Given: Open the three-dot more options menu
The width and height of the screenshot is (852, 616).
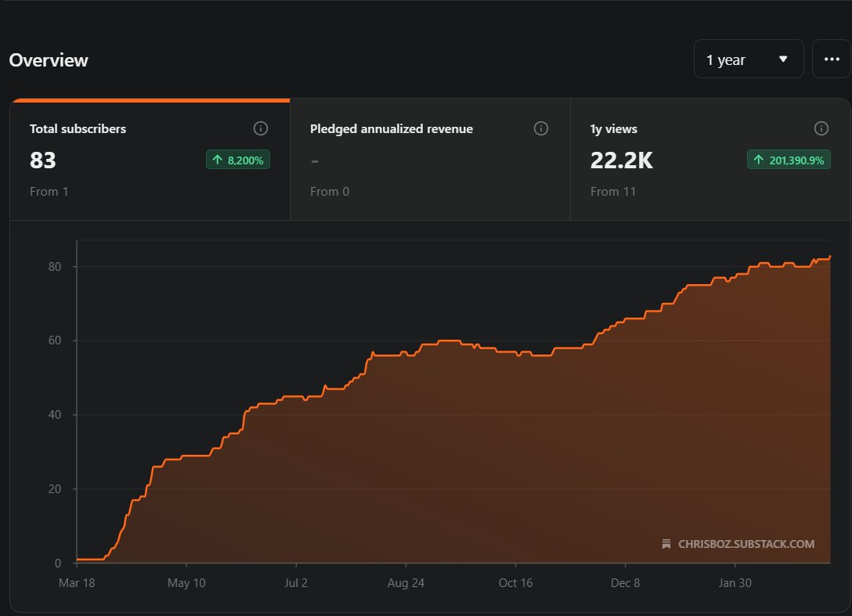Looking at the screenshot, I should (832, 59).
